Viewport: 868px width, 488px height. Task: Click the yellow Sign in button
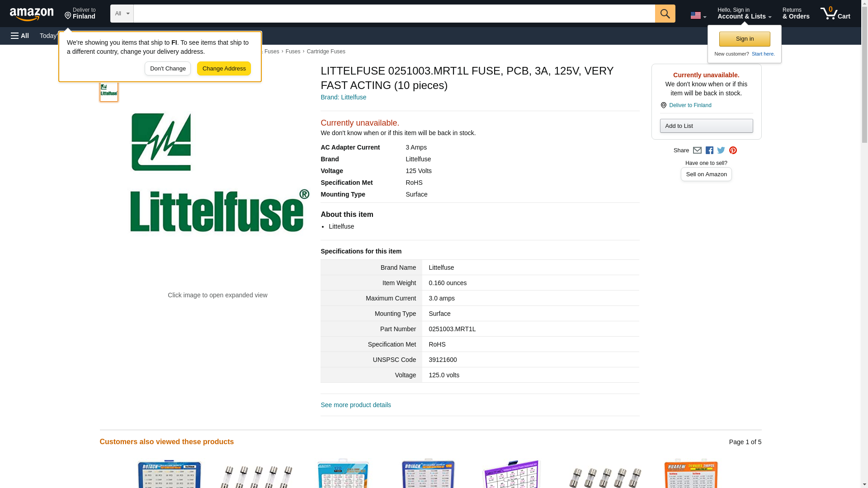[744, 39]
